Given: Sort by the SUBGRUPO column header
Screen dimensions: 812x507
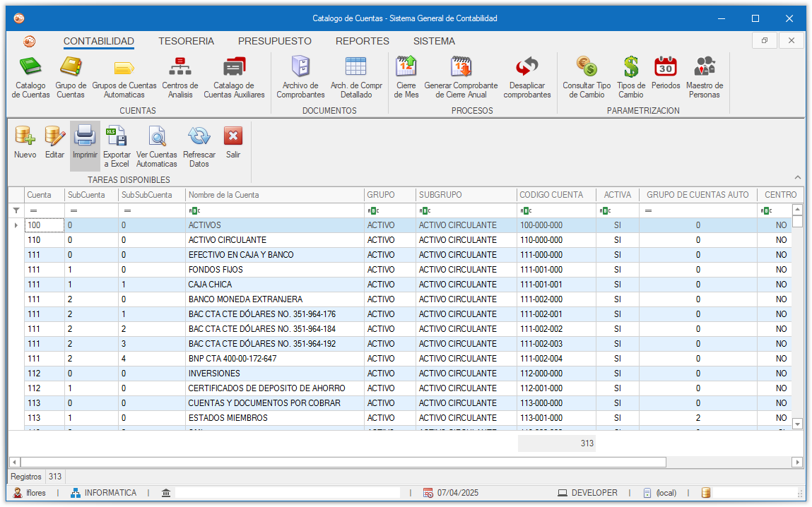Looking at the screenshot, I should click(466, 195).
